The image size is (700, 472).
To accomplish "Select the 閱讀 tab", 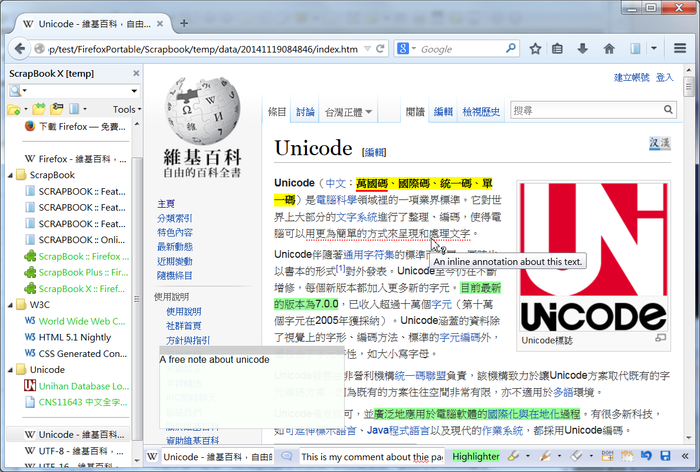I will [415, 112].
